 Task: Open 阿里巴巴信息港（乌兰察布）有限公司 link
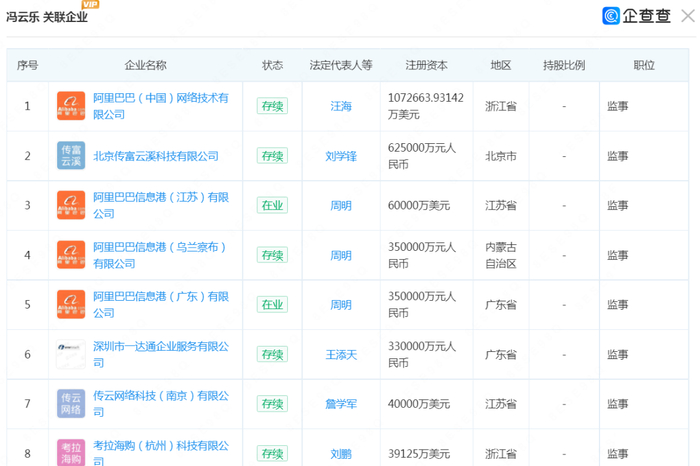pyautogui.click(x=159, y=255)
